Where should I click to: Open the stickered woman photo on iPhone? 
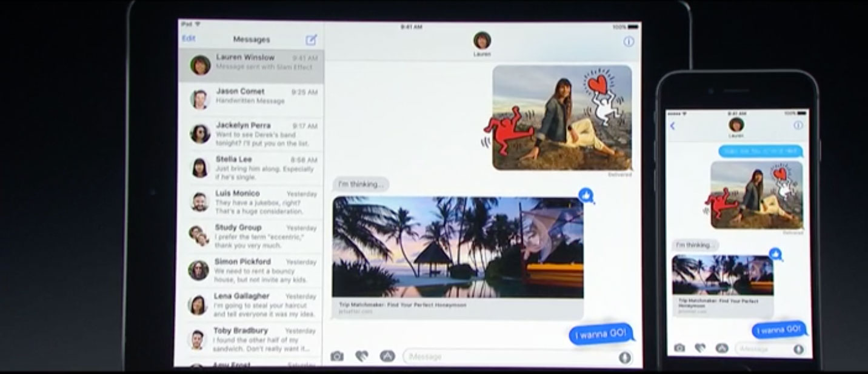coord(756,195)
